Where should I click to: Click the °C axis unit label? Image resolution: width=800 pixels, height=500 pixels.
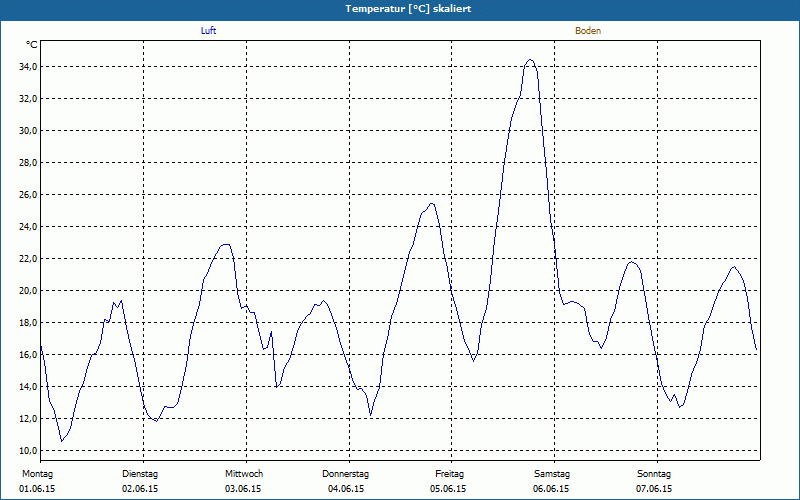[31, 45]
